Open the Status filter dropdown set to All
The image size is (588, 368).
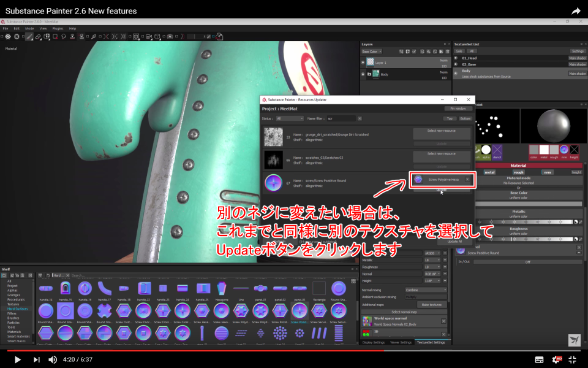point(289,118)
